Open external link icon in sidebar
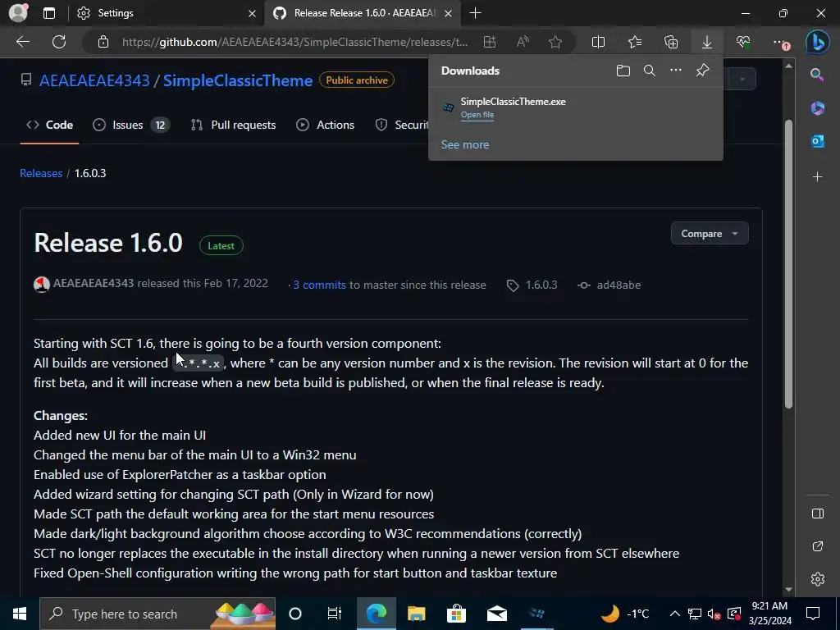840x630 pixels. (x=818, y=546)
